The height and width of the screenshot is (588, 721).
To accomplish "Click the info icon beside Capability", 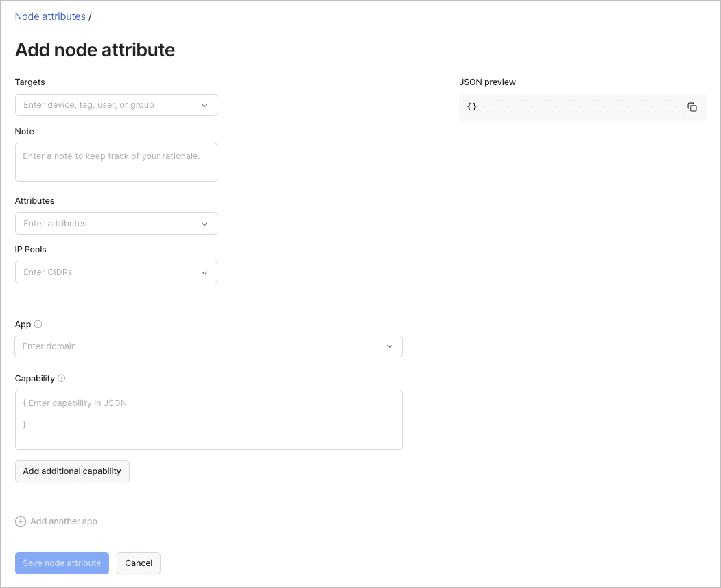I will (x=61, y=378).
